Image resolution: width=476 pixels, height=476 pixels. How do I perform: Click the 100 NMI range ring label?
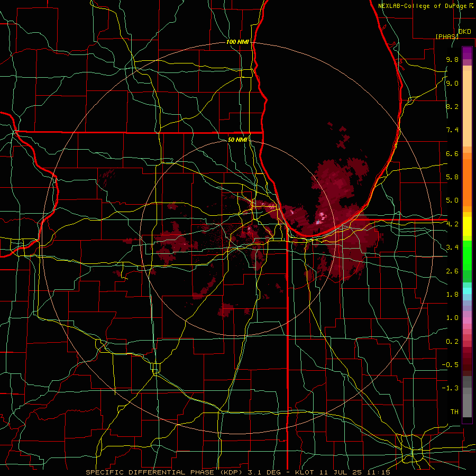(237, 42)
